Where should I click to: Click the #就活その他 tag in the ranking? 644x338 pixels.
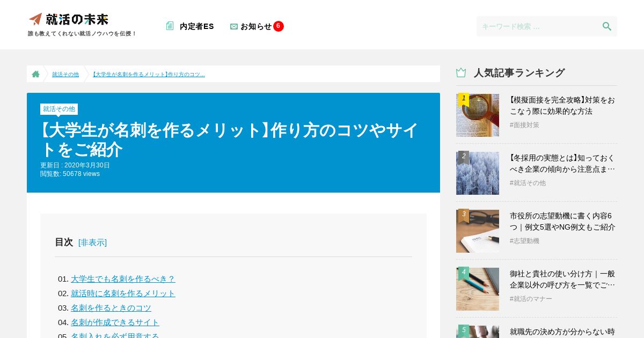coord(528,183)
